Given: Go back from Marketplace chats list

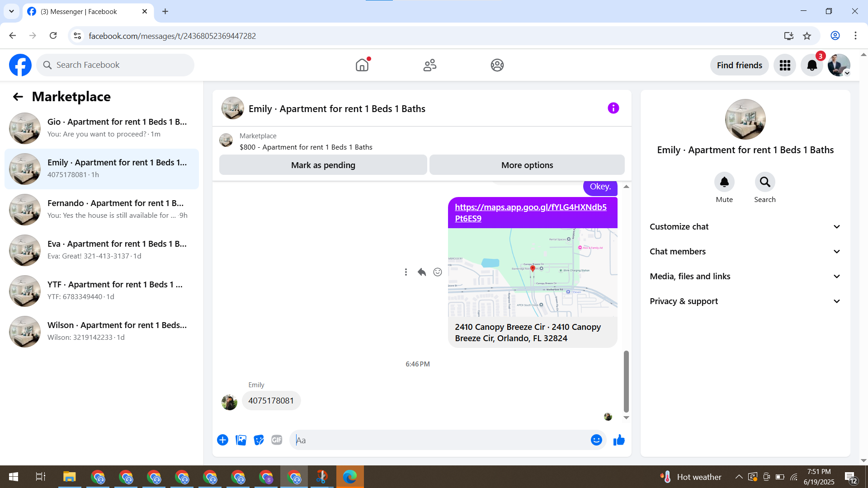Looking at the screenshot, I should [18, 97].
